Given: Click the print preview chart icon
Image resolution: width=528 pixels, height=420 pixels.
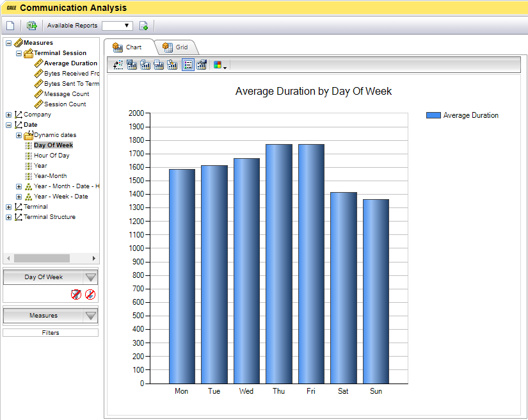Looking at the screenshot, I should 172,65.
